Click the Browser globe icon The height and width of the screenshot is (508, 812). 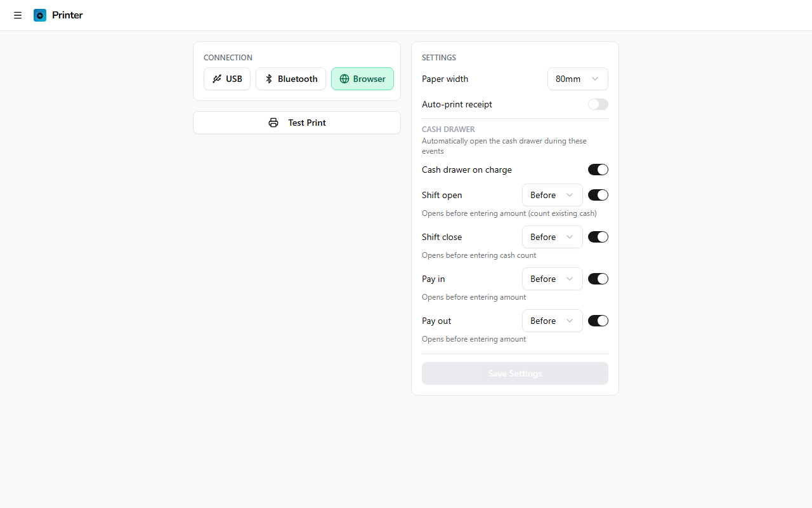pos(344,79)
